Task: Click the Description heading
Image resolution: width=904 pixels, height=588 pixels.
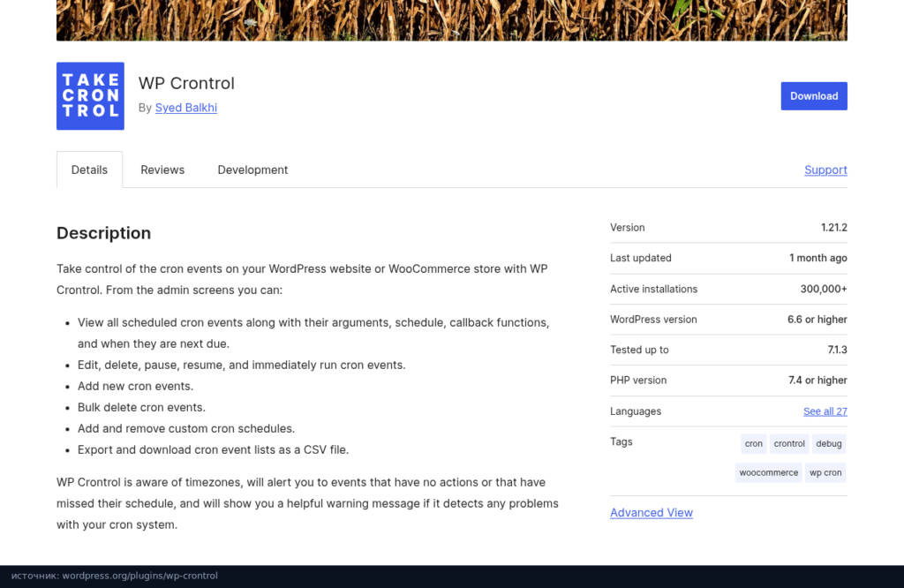Action: (104, 233)
